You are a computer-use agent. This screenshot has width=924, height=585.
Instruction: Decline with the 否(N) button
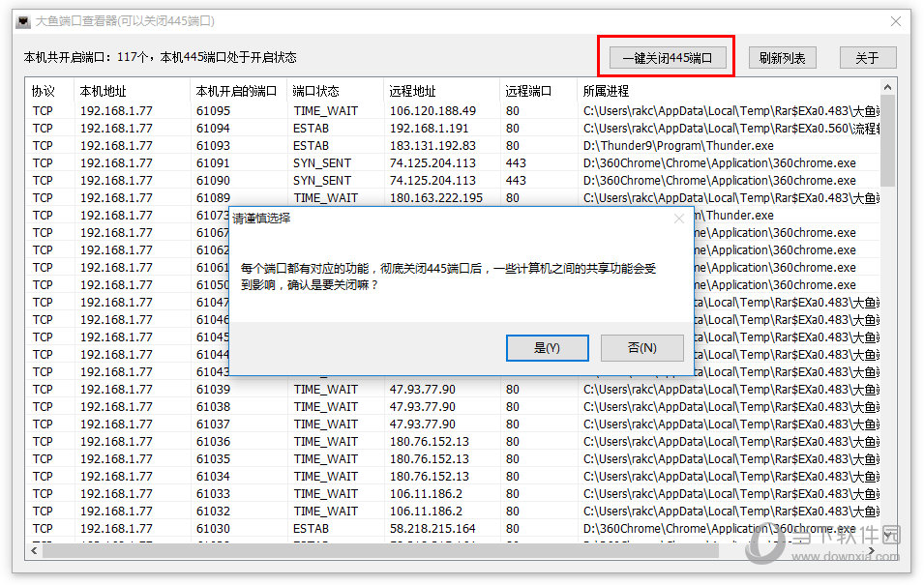coord(641,347)
